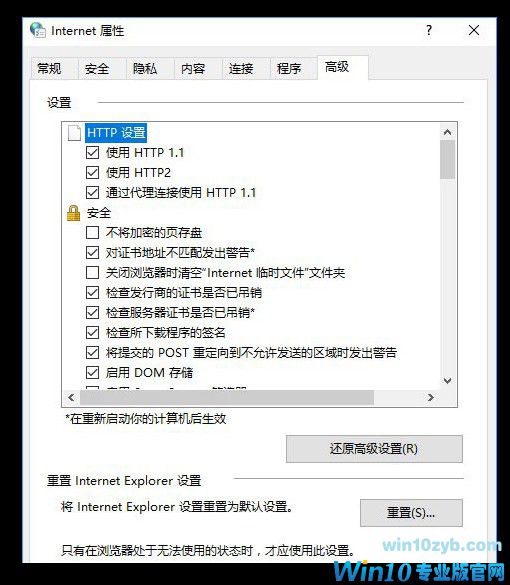Click the scroll up arrow in settings list
Viewport: 510px width, 585px height.
coord(447,132)
